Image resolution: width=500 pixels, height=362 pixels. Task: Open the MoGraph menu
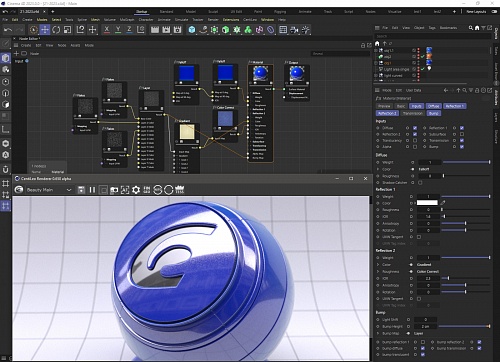127,20
